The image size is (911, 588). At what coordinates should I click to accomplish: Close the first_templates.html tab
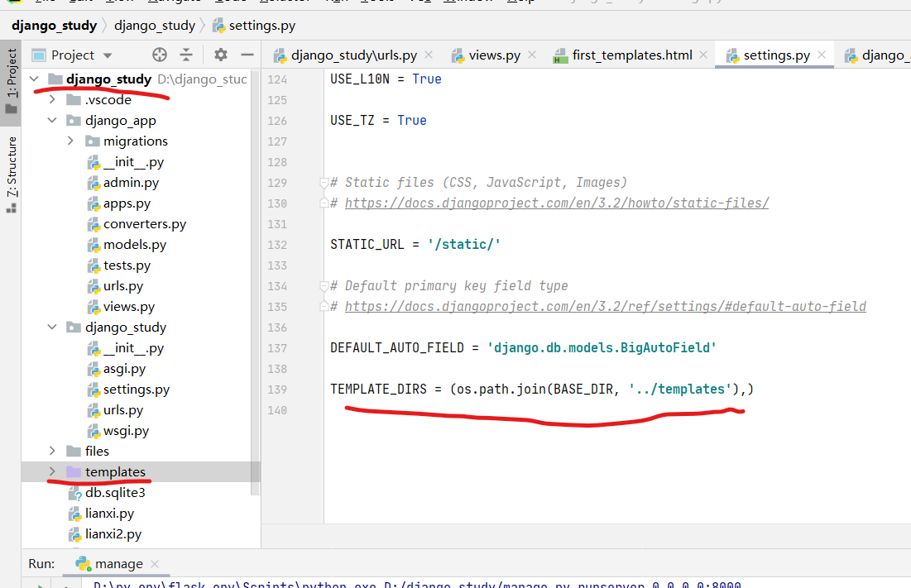coord(703,55)
